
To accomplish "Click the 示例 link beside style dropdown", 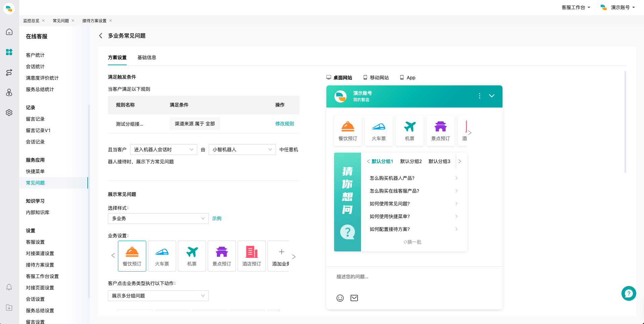I will [217, 218].
